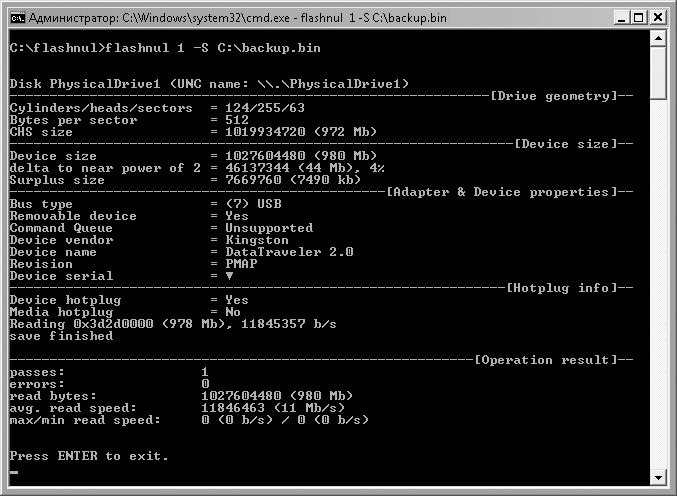The image size is (677, 496).
Task: Click the Kingston device vendor value
Action: pos(257,240)
